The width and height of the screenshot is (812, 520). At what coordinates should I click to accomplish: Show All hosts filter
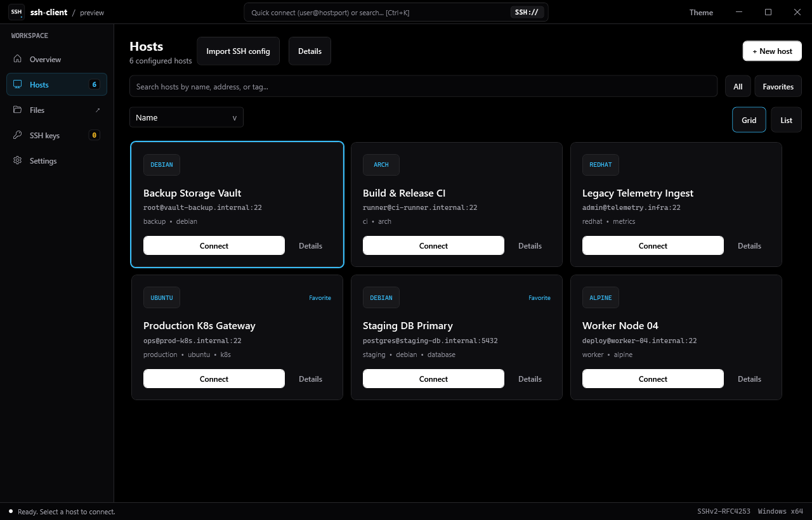(738, 86)
